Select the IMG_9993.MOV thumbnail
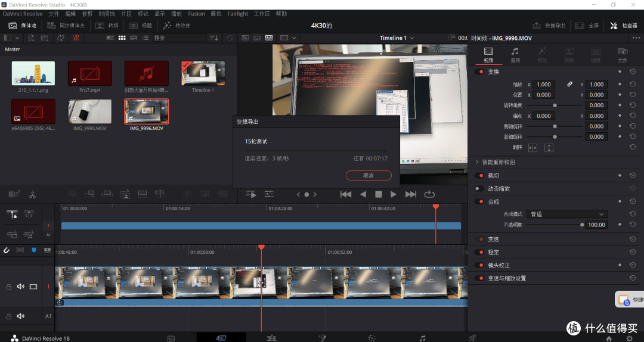This screenshot has width=644, height=342. point(90,111)
